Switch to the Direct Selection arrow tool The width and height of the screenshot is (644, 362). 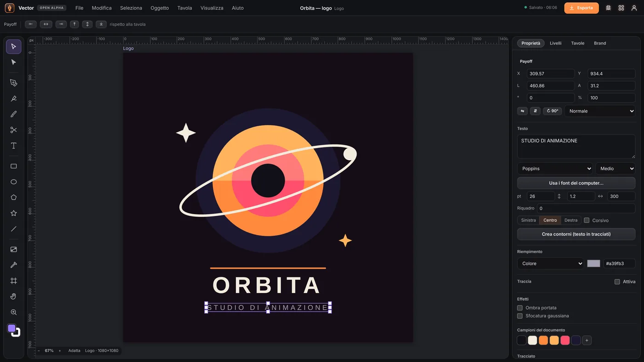(14, 62)
